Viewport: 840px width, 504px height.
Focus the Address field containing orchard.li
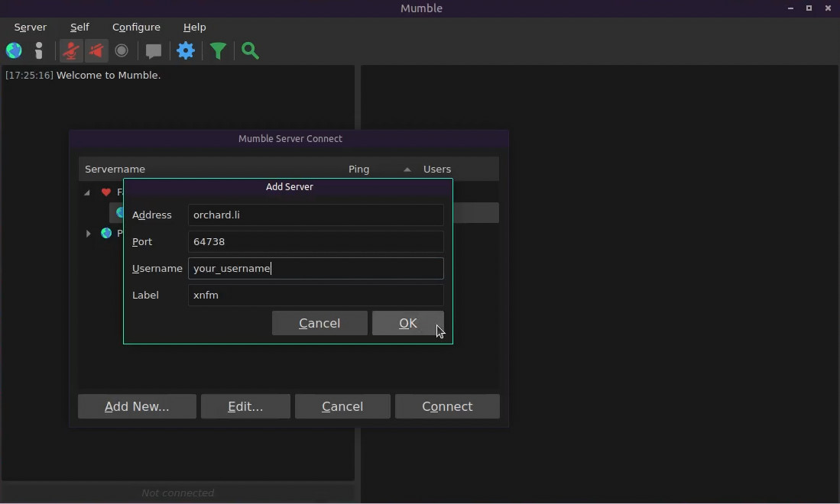coord(316,215)
